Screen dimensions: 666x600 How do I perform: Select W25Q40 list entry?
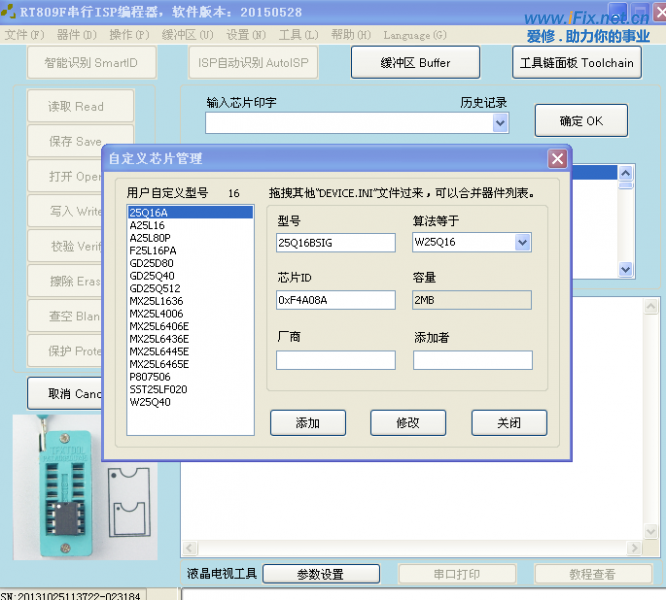pyautogui.click(x=150, y=402)
